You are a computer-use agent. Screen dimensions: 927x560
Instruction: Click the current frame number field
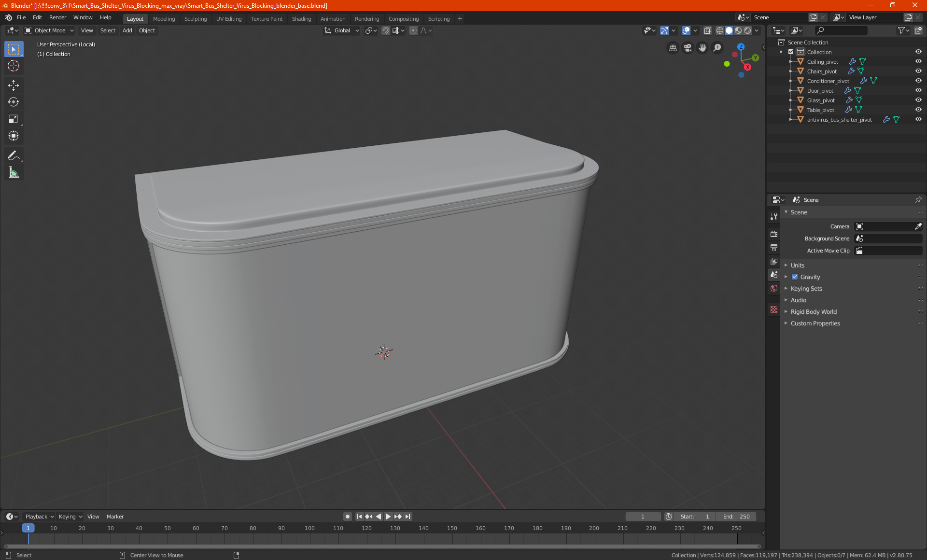pos(643,517)
